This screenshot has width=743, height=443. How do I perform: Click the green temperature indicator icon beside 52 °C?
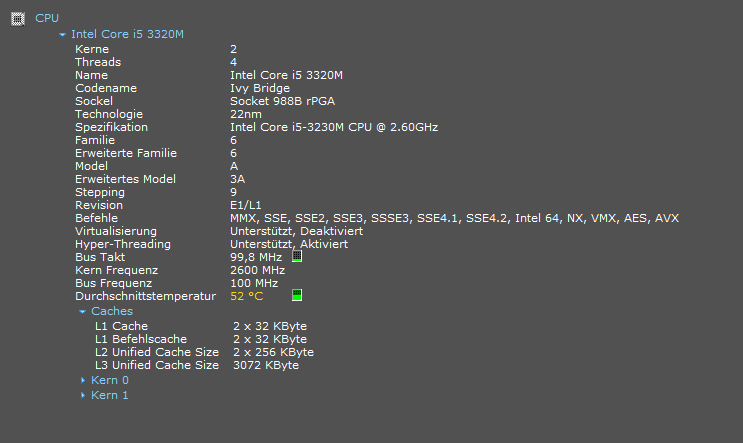pyautogui.click(x=297, y=296)
